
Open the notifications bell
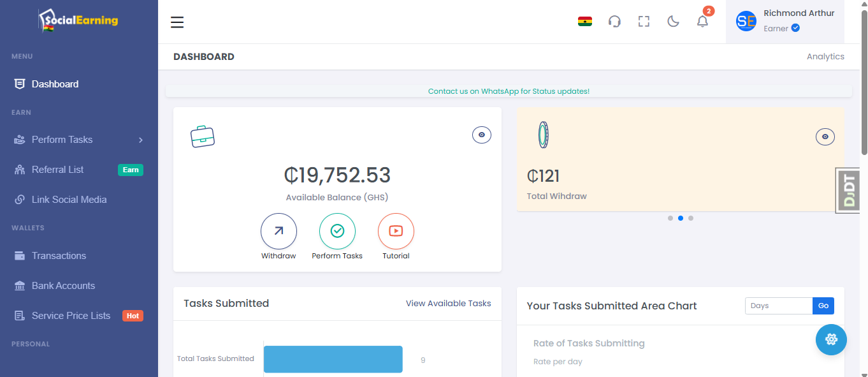(702, 22)
